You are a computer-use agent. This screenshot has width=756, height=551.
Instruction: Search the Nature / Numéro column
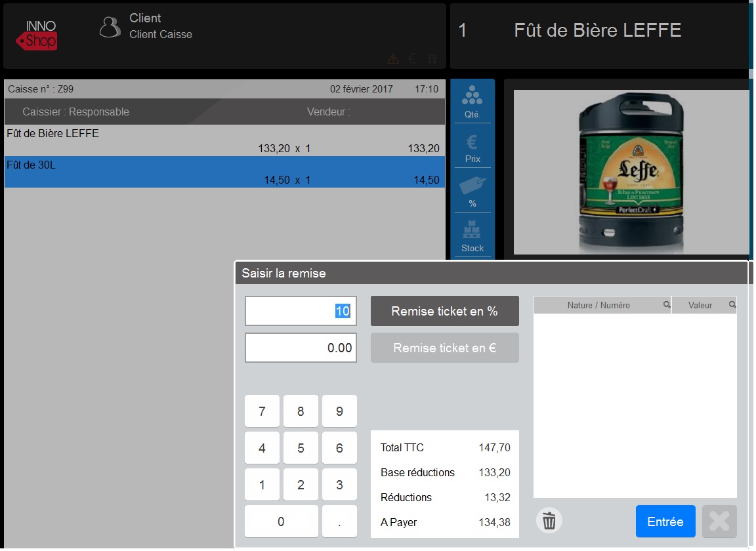tap(666, 304)
